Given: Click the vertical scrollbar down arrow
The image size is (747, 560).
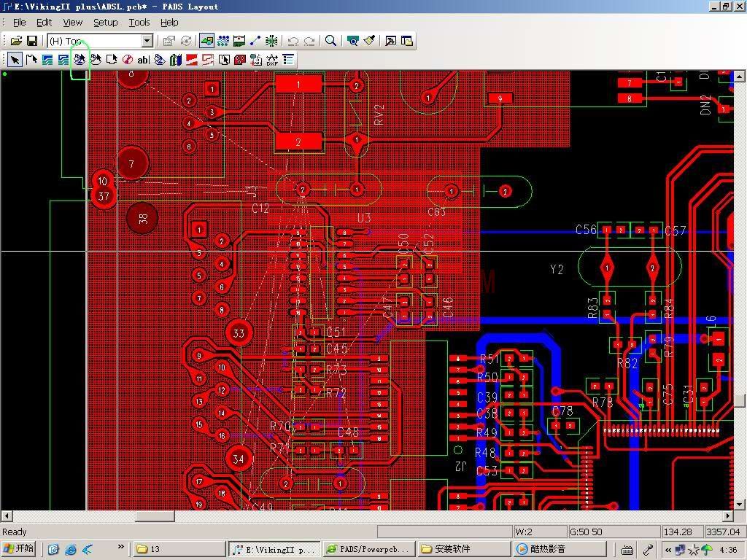Looking at the screenshot, I should [740, 504].
